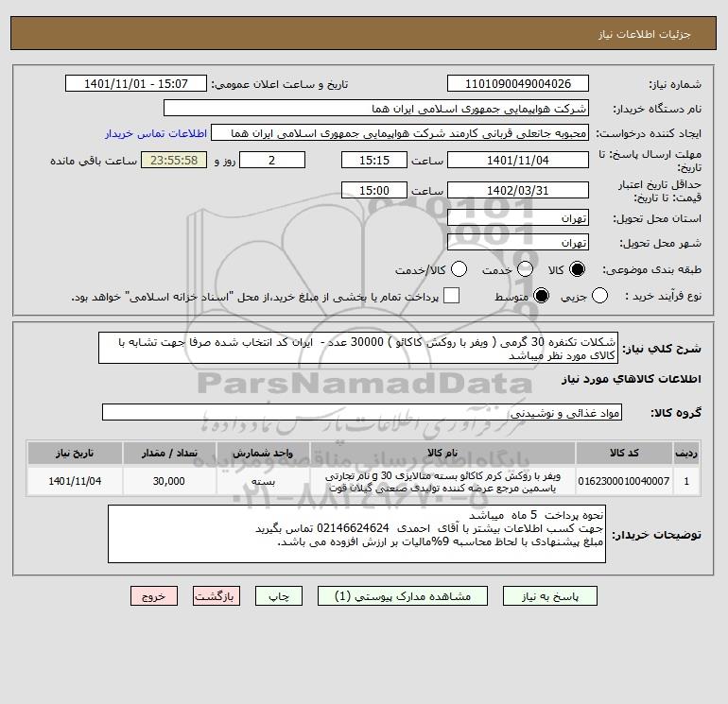Select the کالا/خدمت radio button
Screen dimensions: 728x704
[x=459, y=269]
